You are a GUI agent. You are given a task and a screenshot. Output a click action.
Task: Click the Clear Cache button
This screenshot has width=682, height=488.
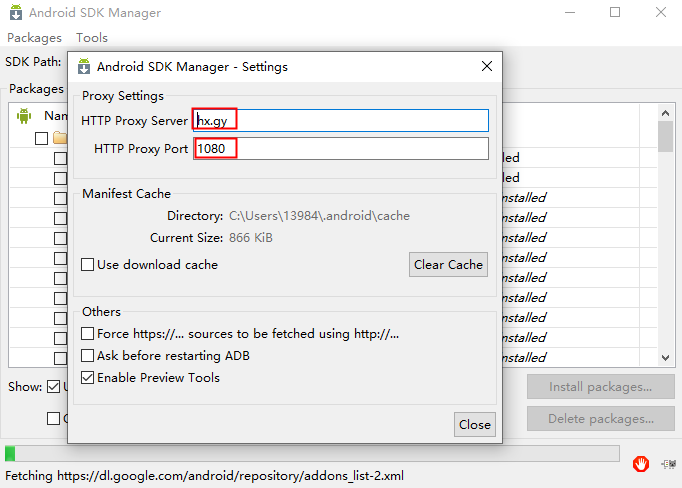point(448,264)
